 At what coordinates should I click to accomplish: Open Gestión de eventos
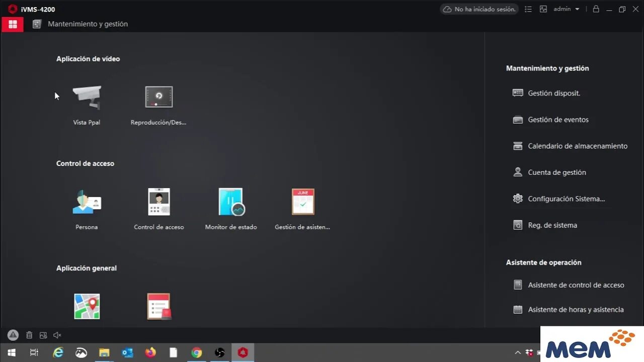550,120
